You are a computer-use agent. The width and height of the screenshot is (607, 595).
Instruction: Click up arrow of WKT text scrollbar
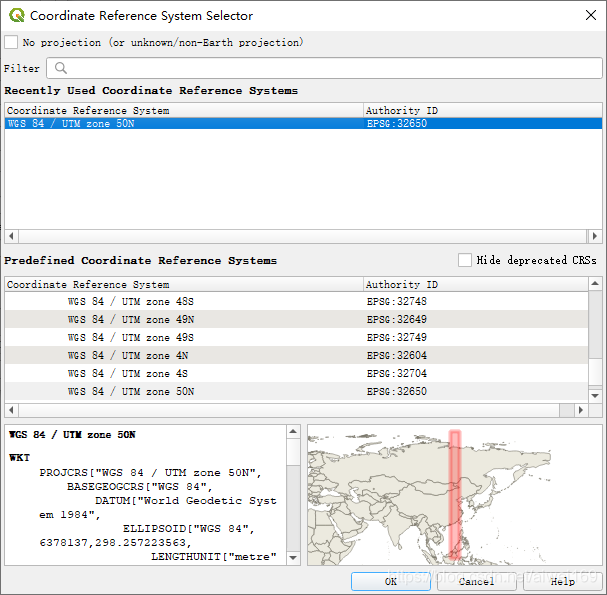point(293,431)
